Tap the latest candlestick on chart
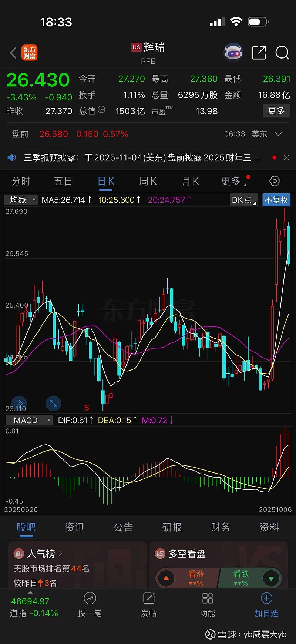This screenshot has width=296, height=644. (289, 244)
